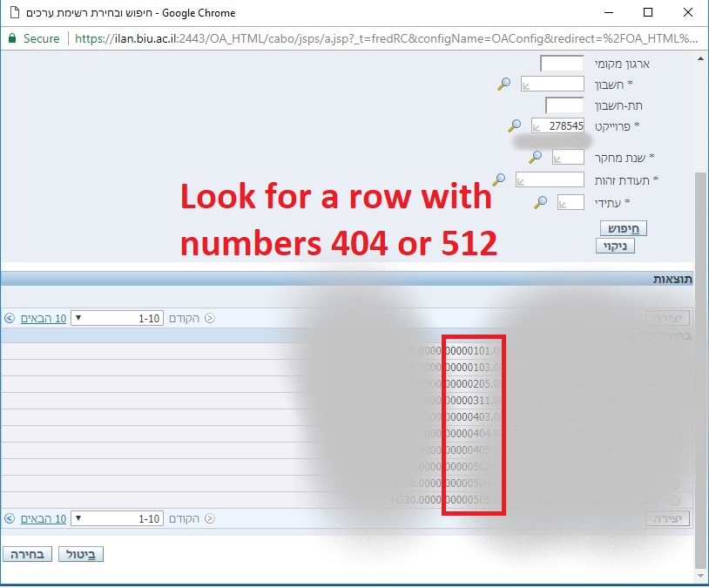Screen dimensions: 709x588
Task: Click the next-page arrow icon above results
Action: coord(9,318)
